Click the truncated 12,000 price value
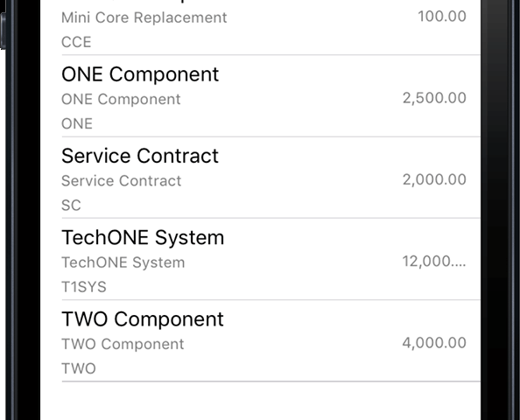Viewport: 520px width, 420px height. (x=434, y=262)
